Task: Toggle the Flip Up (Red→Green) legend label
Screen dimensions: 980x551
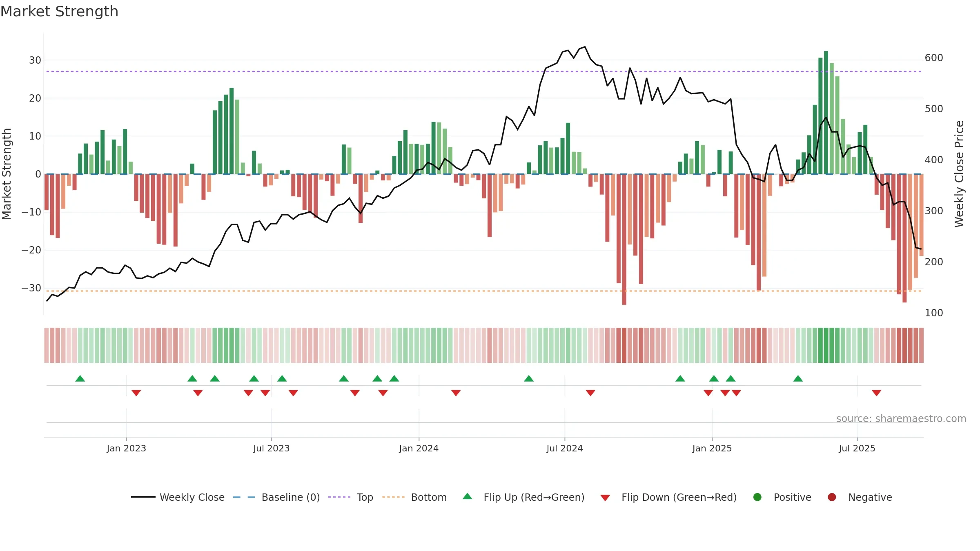Action: [x=534, y=497]
